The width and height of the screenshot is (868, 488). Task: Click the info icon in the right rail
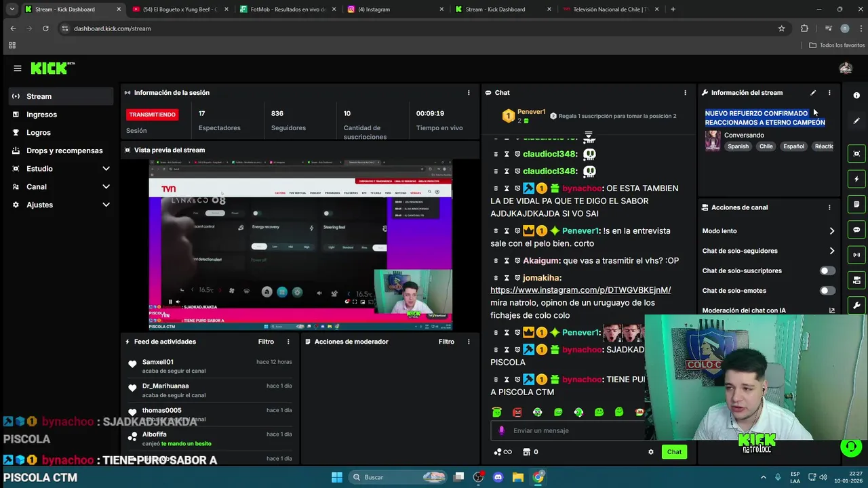tap(856, 96)
